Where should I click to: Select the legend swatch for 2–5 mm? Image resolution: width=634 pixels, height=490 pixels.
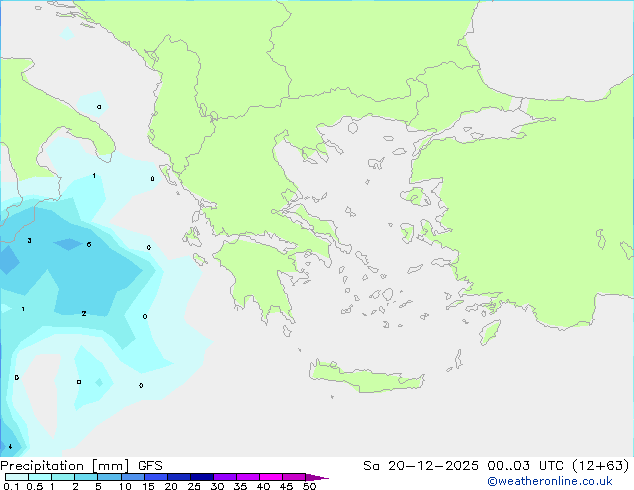86,477
